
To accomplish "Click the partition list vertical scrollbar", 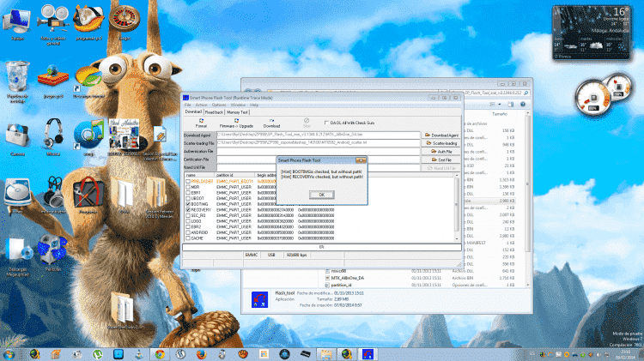I will pos(456,208).
